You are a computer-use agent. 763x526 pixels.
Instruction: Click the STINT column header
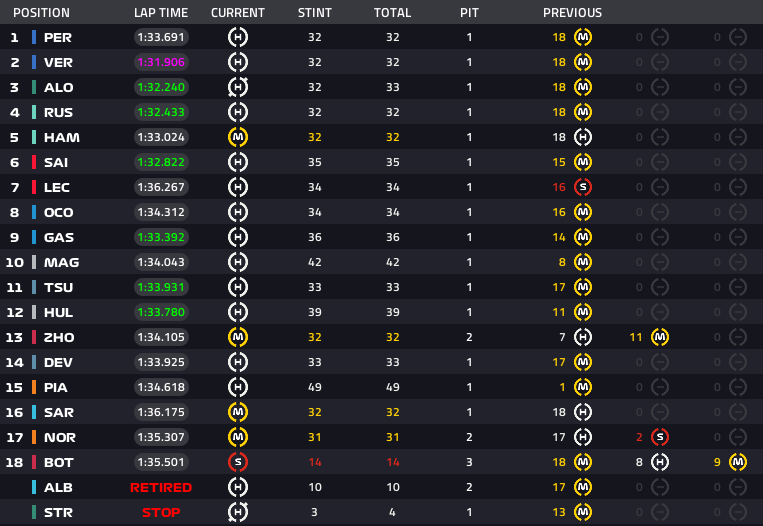(x=315, y=13)
